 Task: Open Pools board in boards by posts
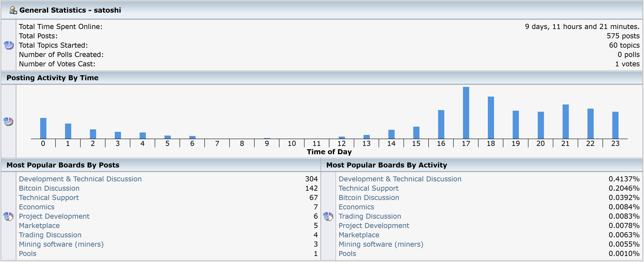[28, 254]
